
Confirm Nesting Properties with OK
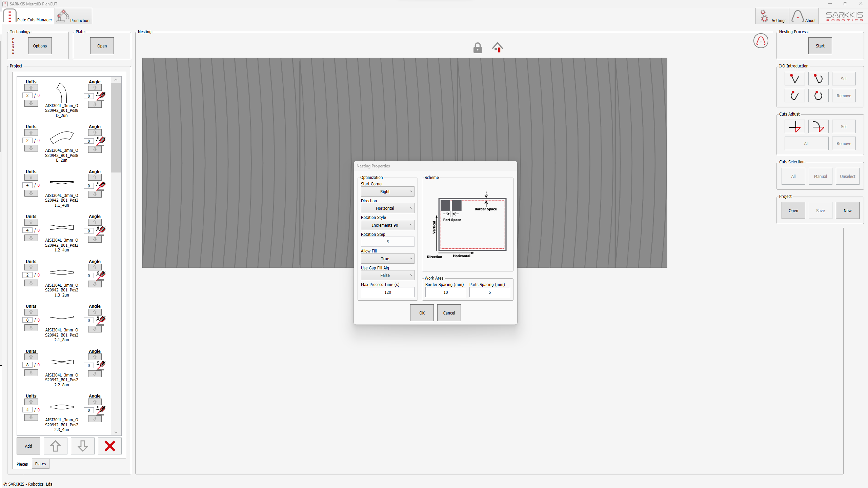coord(422,313)
